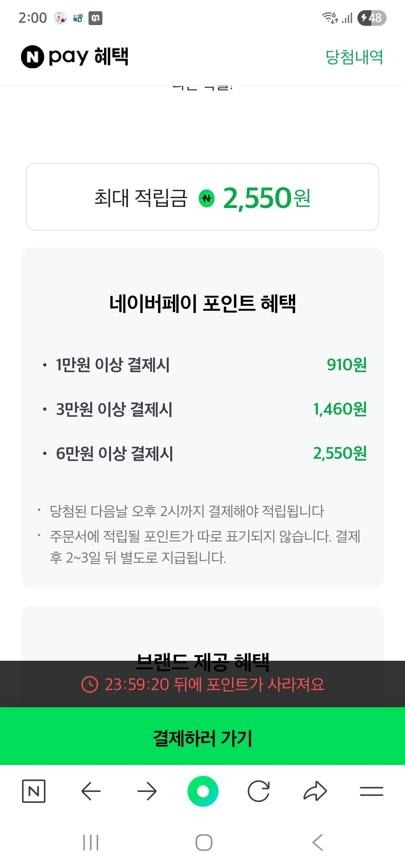
Task: Open the browser hamburger menu
Action: coord(371,791)
